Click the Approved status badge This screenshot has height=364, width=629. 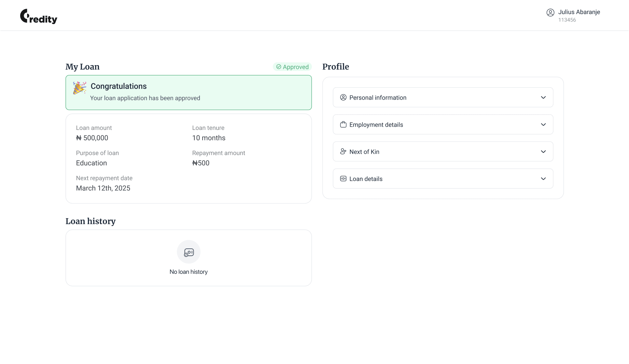[292, 67]
